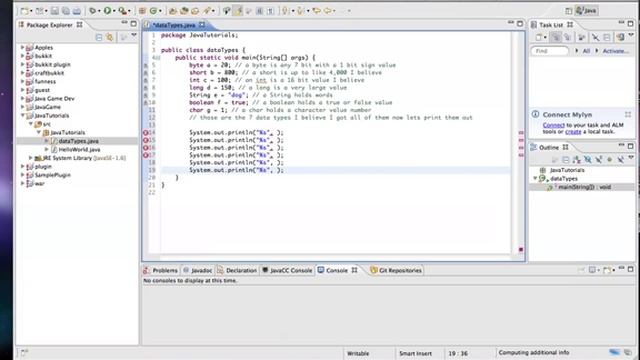Expand the SamplePlugin project
This screenshot has height=360, width=640.
click(x=22, y=175)
